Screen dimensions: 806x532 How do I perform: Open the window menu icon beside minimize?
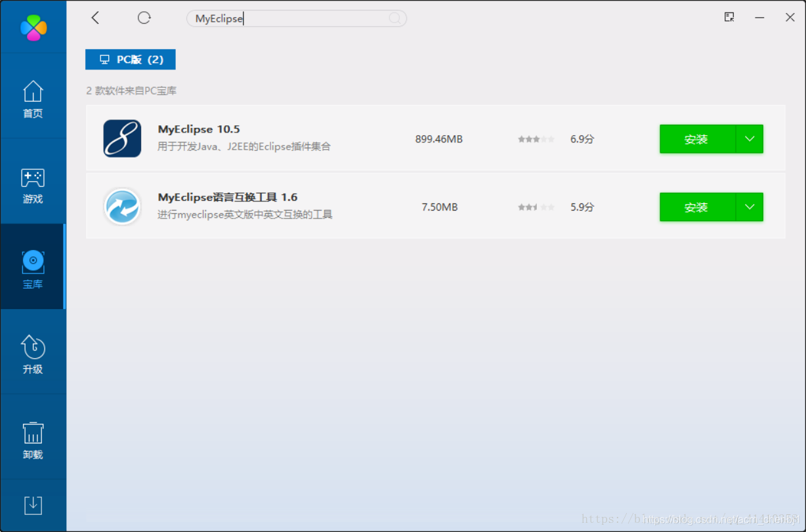point(729,18)
